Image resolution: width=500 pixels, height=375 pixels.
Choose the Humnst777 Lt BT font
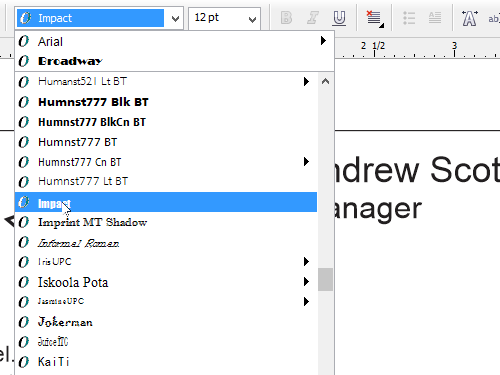pos(166,181)
